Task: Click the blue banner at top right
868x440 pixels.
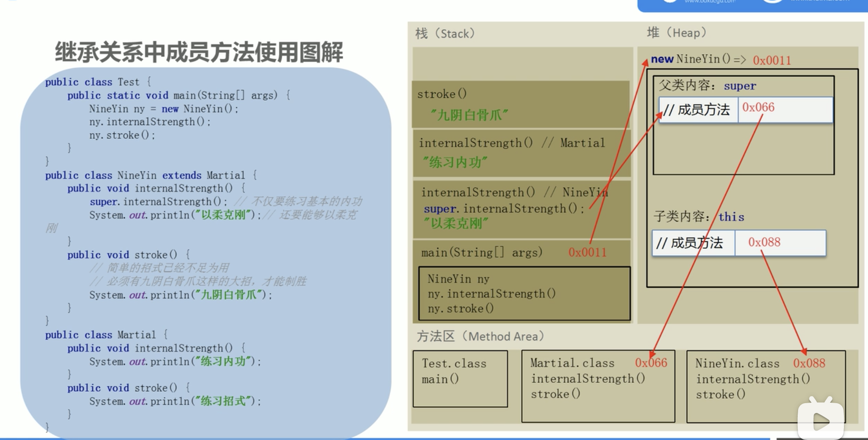Action: (x=753, y=6)
